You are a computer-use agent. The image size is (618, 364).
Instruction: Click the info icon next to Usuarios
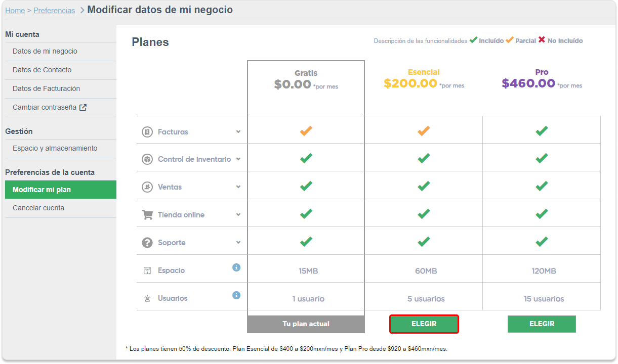point(236,295)
